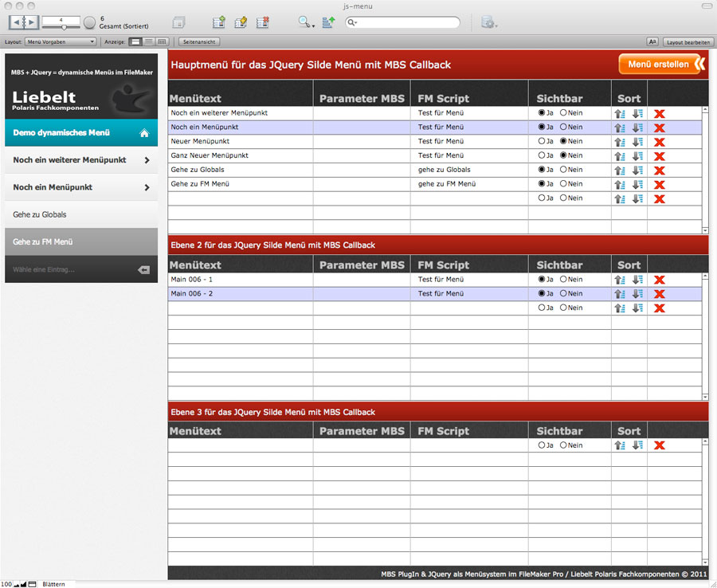Click the Sort records toolbar icon
The height and width of the screenshot is (588, 717).
328,22
